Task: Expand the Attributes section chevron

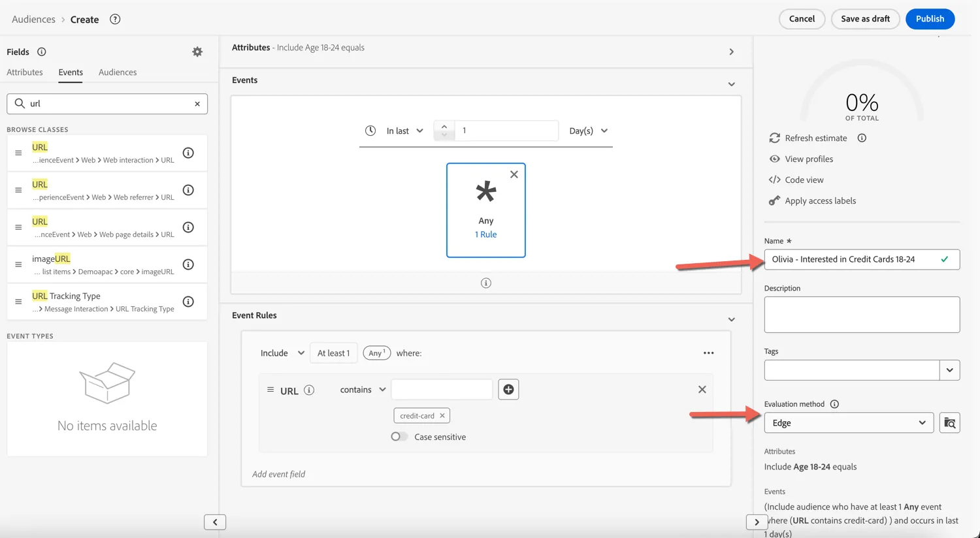Action: [732, 52]
